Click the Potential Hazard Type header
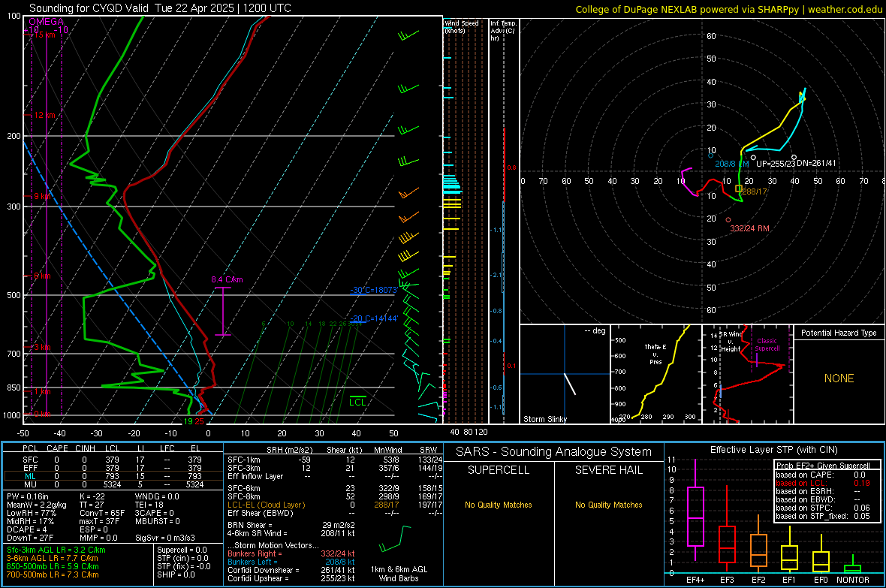886x588 pixels. pyautogui.click(x=839, y=333)
